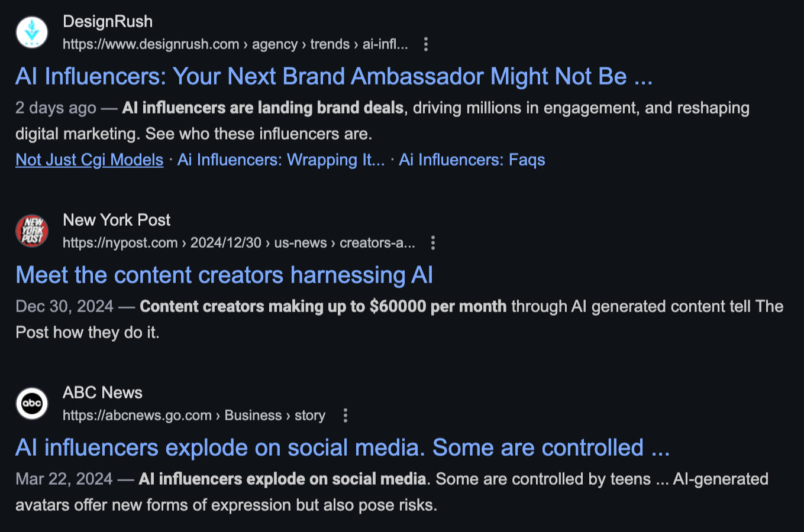Open three-dot menu for New York Post result

click(433, 243)
